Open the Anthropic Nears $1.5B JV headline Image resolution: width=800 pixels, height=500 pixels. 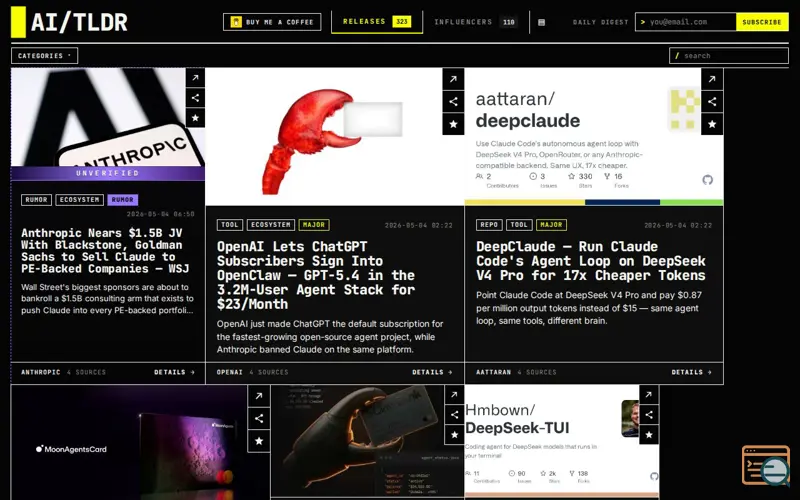(105, 251)
